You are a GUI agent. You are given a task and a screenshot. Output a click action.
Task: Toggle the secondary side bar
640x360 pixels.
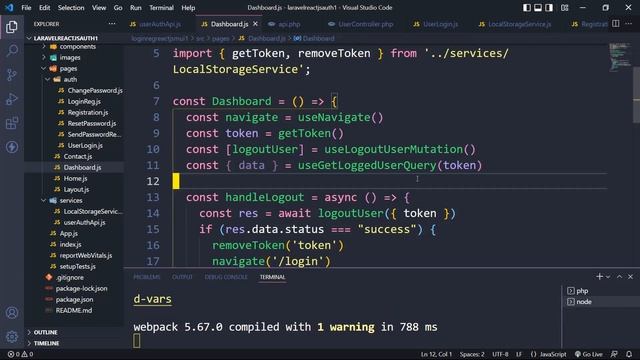coord(549,8)
